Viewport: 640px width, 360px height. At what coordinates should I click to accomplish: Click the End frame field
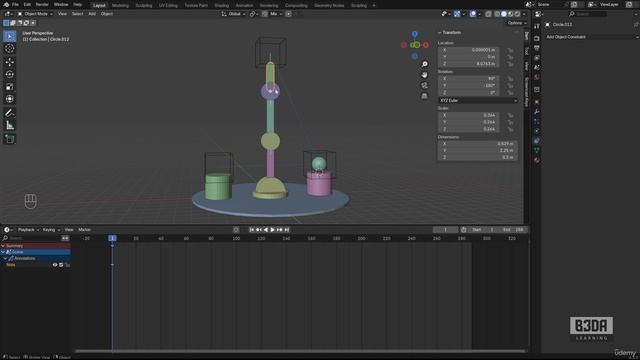tap(513, 230)
